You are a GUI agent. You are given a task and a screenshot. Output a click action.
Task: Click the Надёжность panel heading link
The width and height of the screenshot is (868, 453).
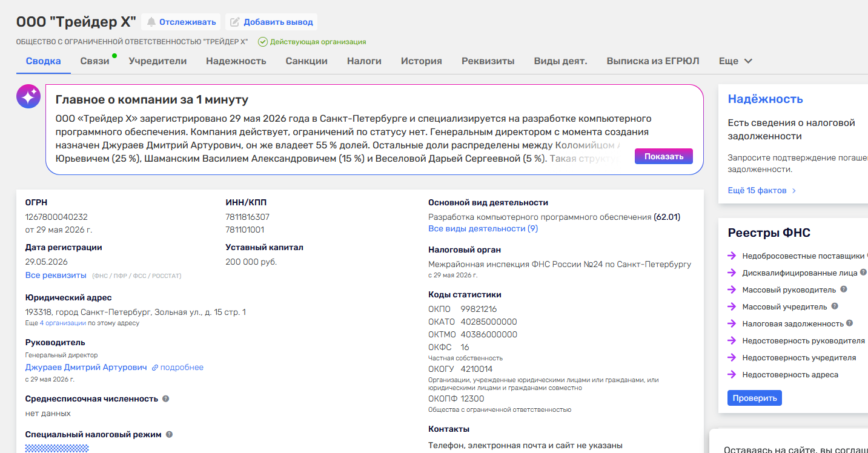click(765, 99)
